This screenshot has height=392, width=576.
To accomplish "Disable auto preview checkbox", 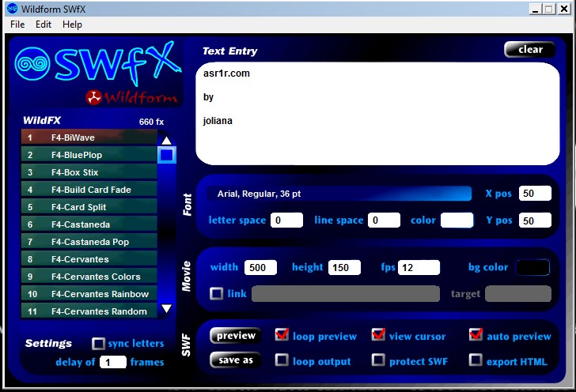I will pos(476,334).
